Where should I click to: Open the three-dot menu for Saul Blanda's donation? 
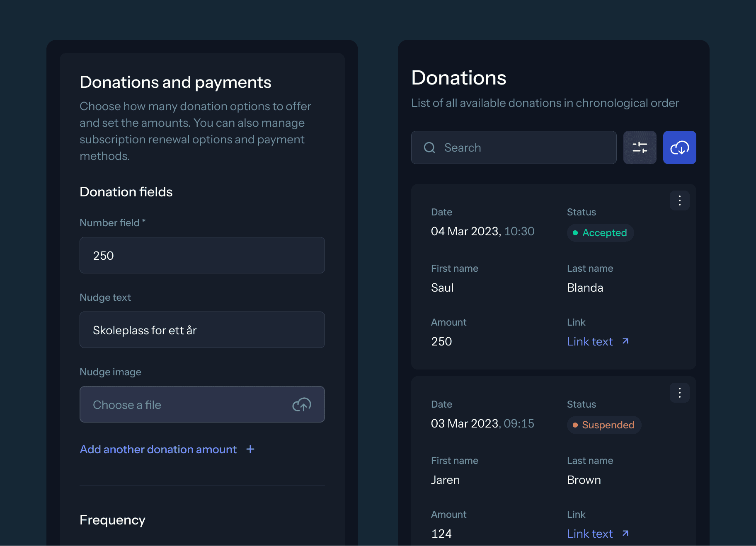pos(679,201)
